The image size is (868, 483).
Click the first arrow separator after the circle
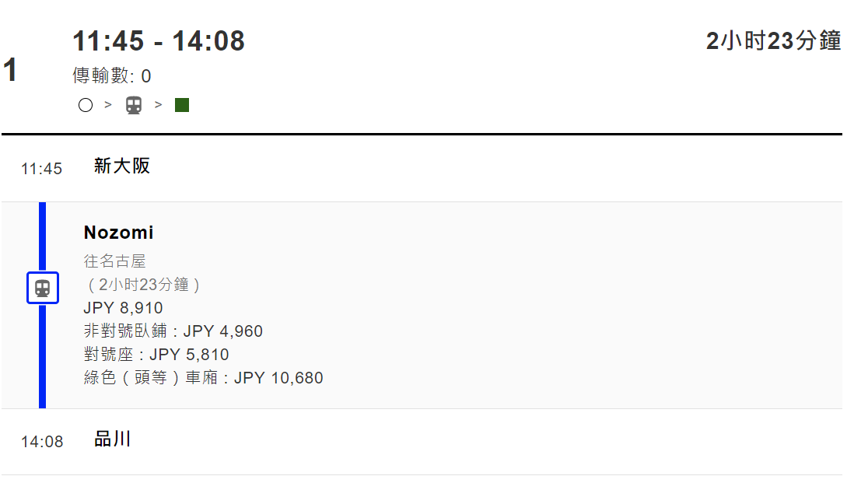[x=108, y=105]
